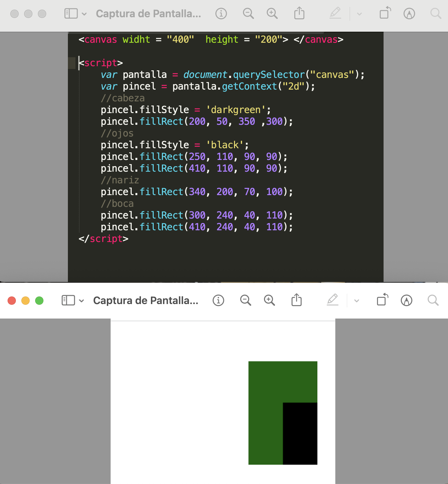Click the '//boca' comment in the code

[117, 203]
